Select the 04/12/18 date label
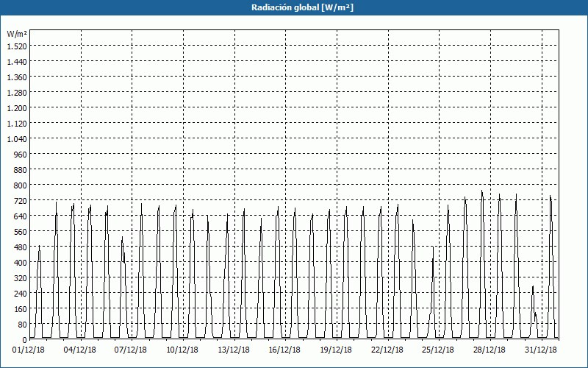 click(80, 350)
